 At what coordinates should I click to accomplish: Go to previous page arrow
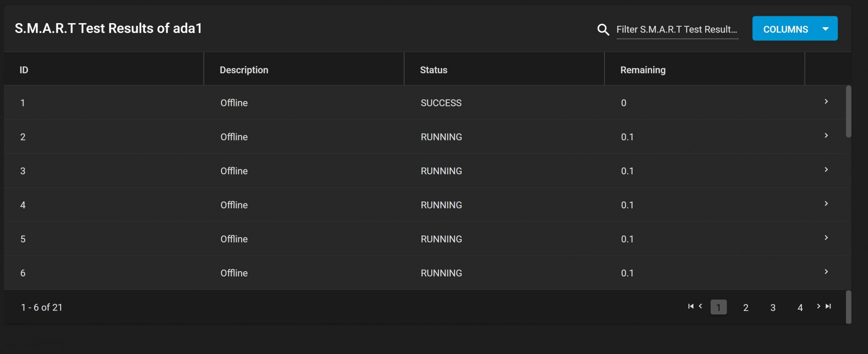tap(701, 306)
